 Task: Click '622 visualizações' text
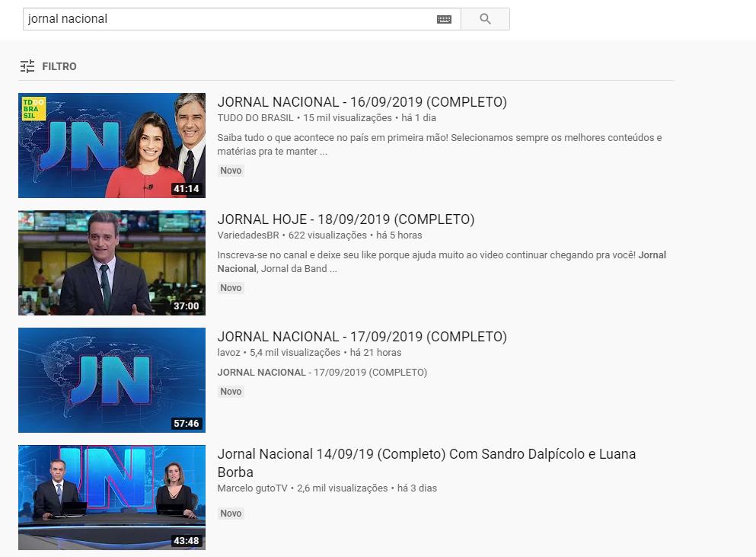point(327,235)
